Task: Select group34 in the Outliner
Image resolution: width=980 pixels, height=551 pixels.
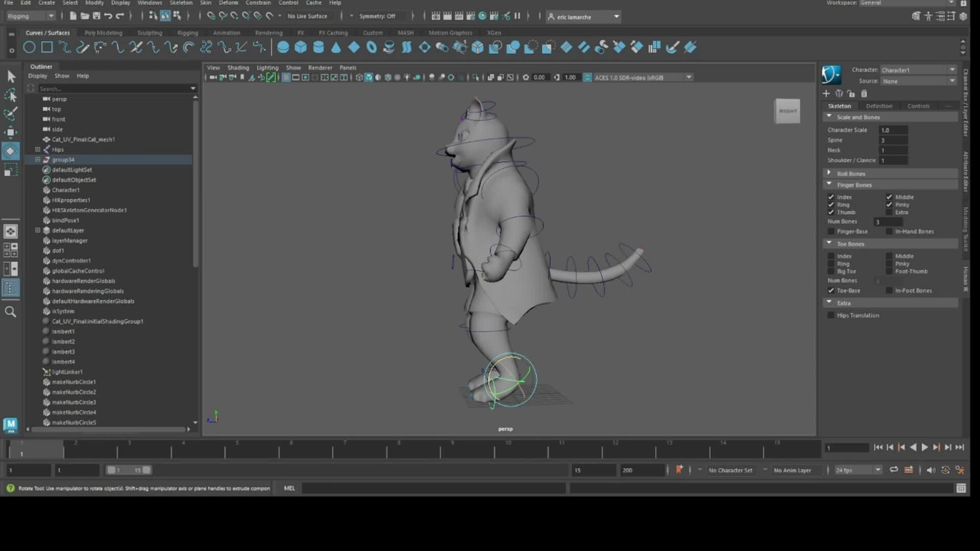Action: (62, 159)
